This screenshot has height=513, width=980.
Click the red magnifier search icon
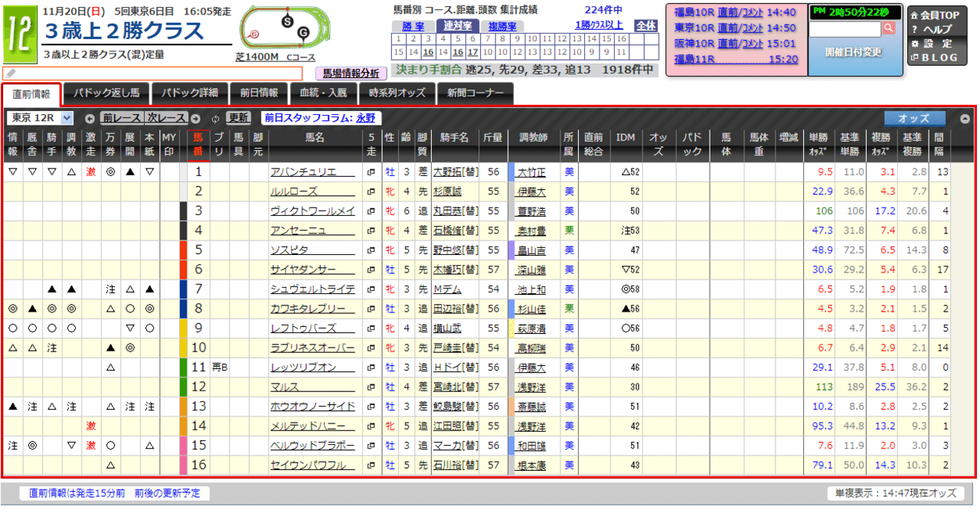[x=890, y=29]
